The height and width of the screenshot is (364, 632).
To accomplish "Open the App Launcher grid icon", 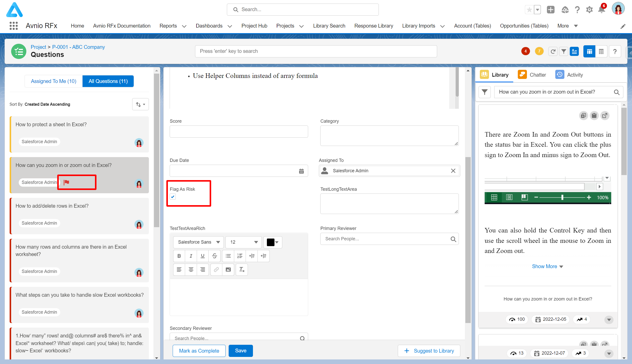I will point(14,26).
